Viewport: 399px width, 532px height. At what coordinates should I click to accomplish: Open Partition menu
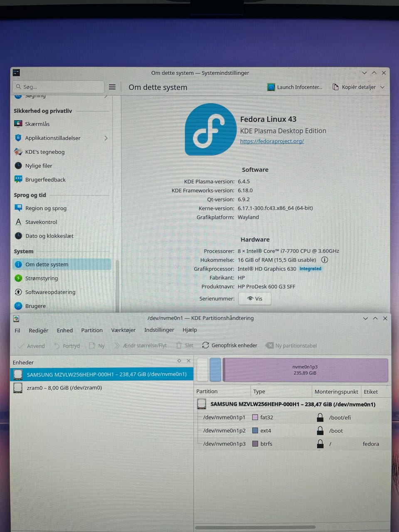point(92,330)
